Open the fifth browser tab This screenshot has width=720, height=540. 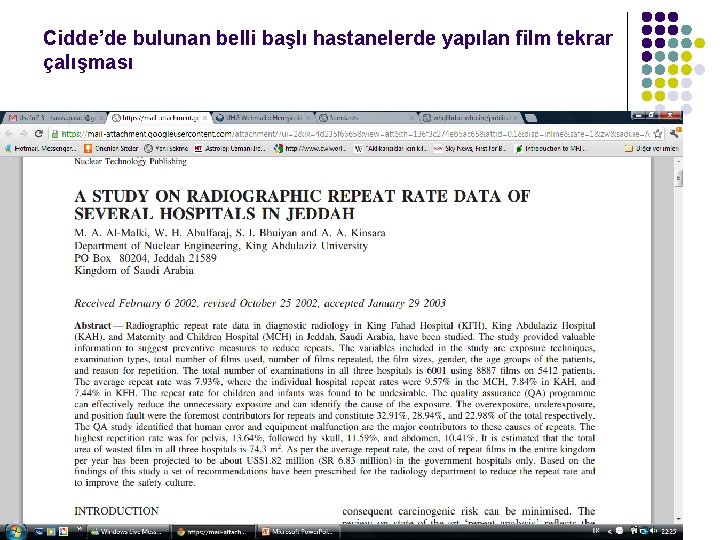471,118
